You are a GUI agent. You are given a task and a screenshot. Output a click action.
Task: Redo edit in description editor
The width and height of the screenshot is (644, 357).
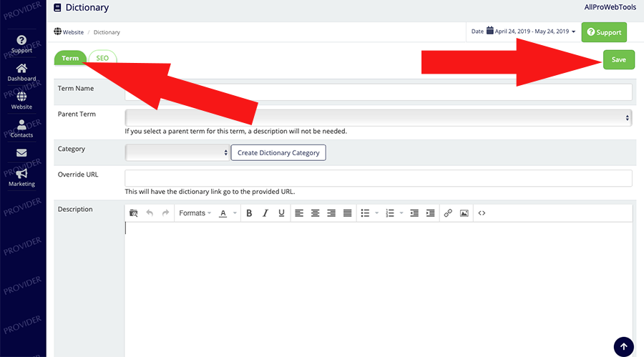click(x=165, y=212)
